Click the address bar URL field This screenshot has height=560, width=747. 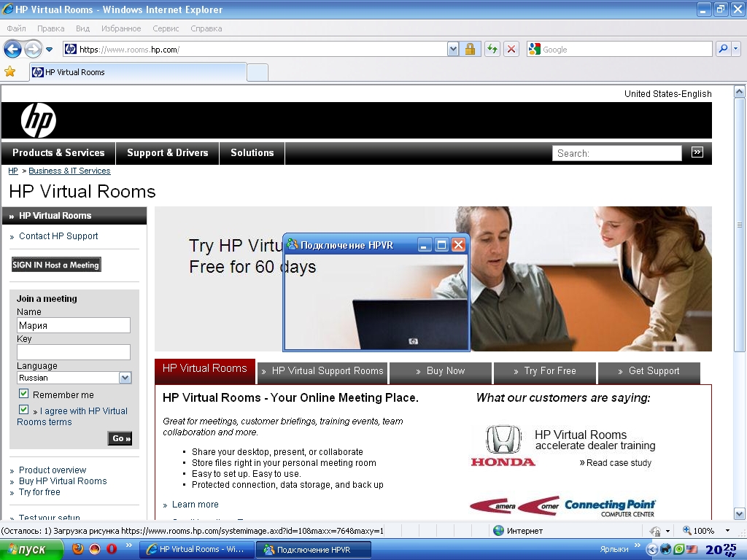pos(255,49)
